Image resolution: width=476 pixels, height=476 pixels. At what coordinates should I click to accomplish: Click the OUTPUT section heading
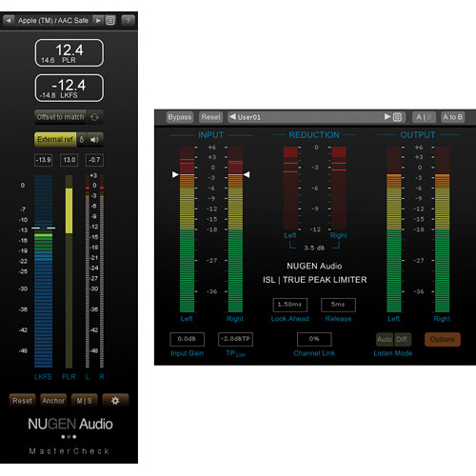tap(418, 135)
